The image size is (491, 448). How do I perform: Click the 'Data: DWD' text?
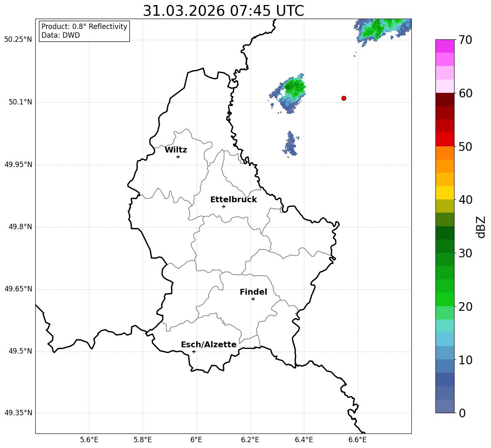[x=61, y=35]
